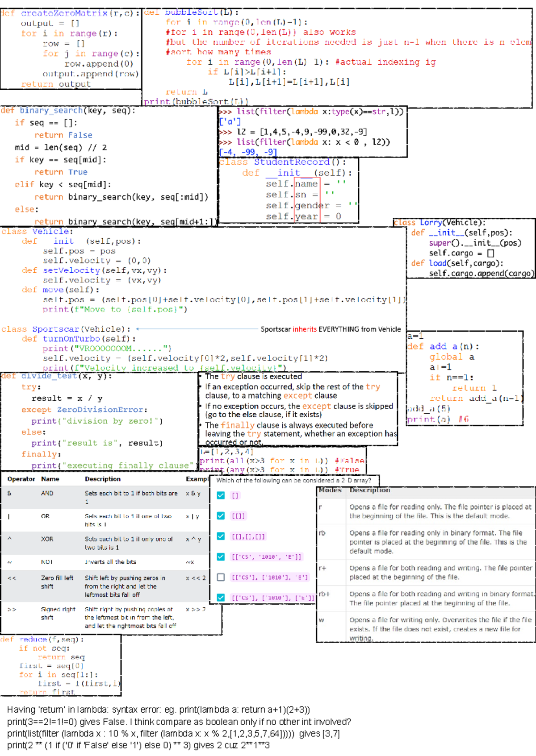Click 'The try clause is executed' bullet

[253, 376]
